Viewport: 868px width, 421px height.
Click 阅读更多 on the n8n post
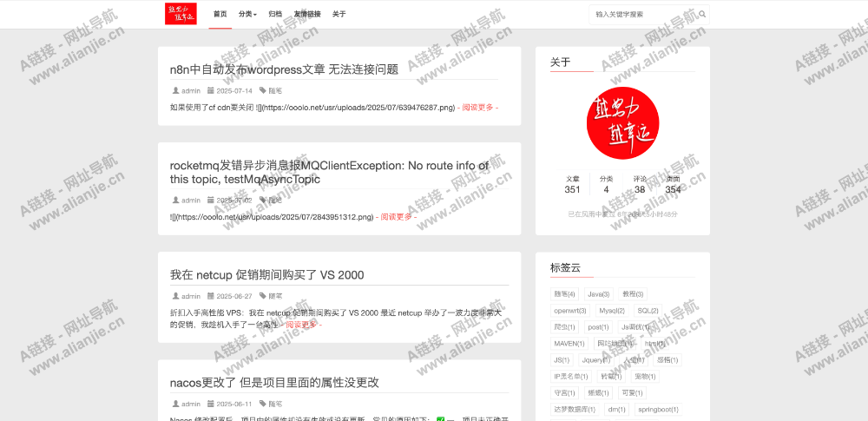477,108
